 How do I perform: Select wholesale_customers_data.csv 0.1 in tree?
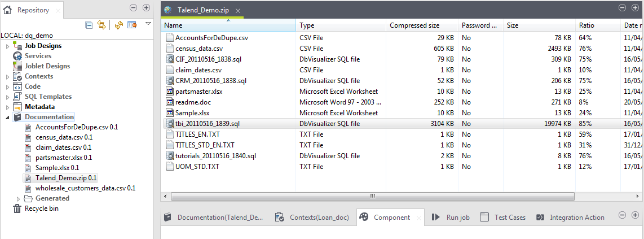point(85,188)
